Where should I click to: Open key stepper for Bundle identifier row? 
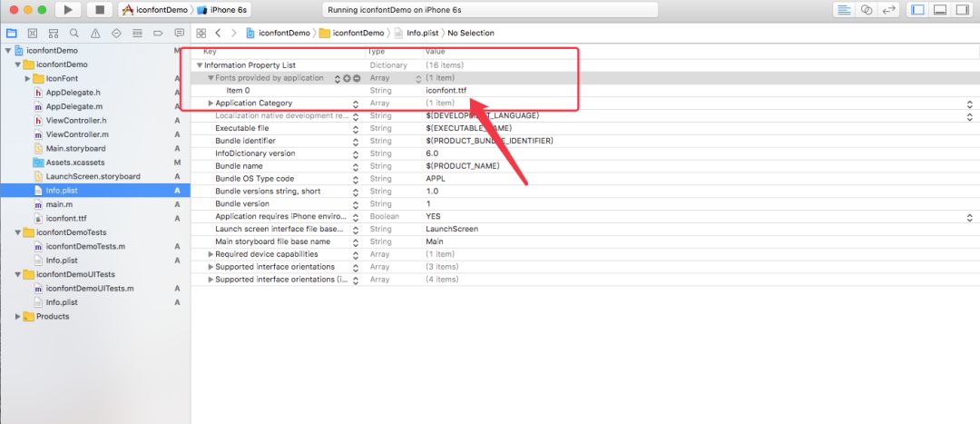pos(356,142)
